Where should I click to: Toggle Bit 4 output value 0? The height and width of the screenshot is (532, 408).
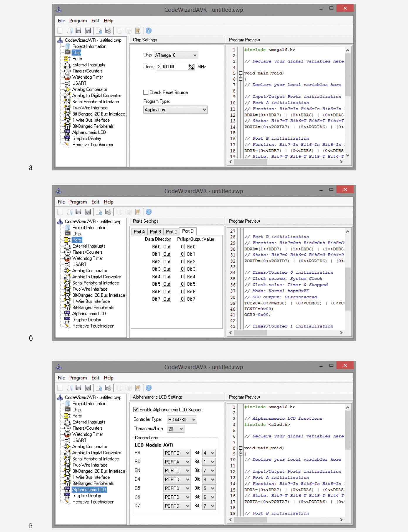pos(182,277)
